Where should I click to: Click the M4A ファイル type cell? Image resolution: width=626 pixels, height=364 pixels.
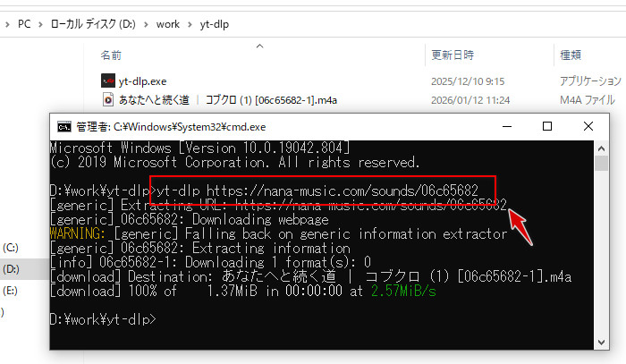click(x=588, y=100)
